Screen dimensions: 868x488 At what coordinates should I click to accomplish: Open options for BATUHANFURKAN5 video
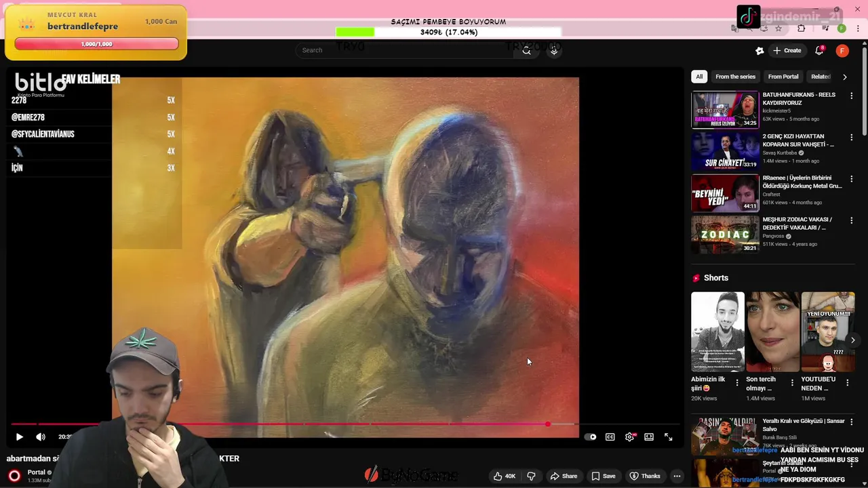[852, 96]
